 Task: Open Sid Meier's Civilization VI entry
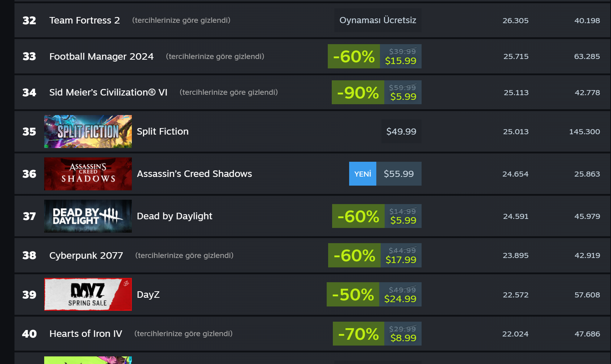tap(108, 92)
